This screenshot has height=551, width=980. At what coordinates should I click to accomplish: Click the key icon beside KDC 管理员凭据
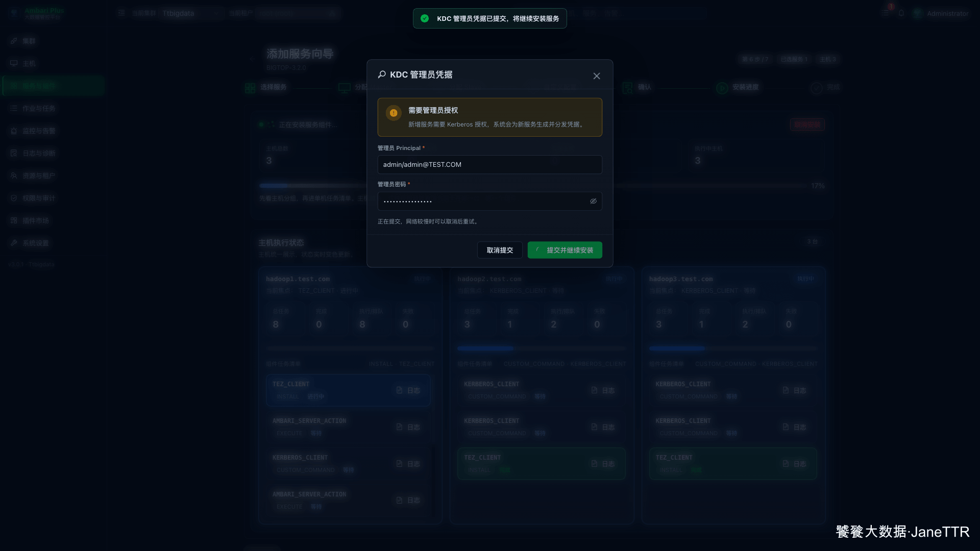click(x=382, y=74)
